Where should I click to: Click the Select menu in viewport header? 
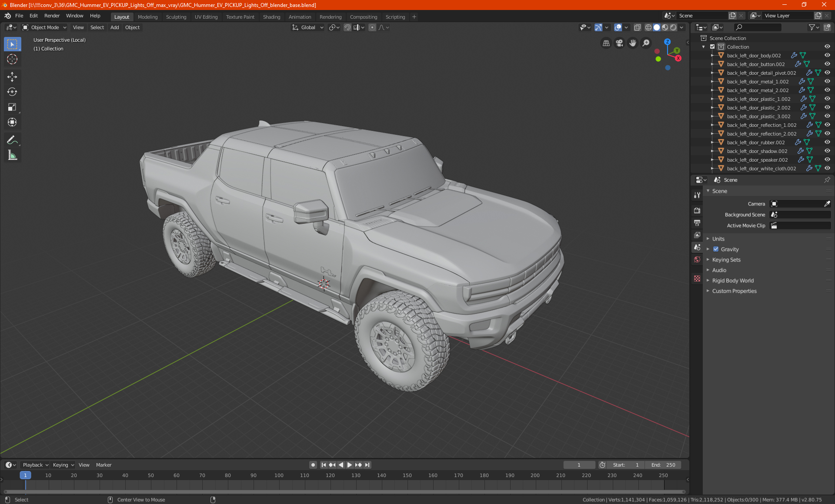[97, 27]
